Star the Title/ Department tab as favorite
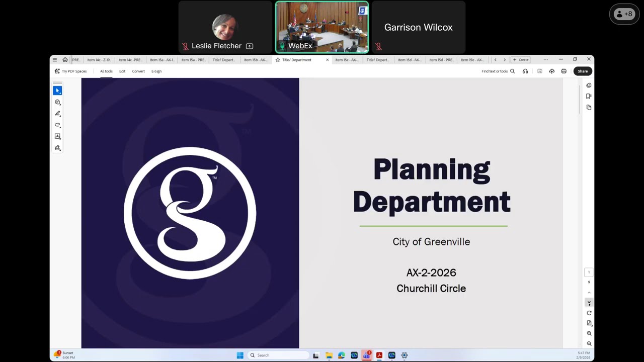The image size is (644, 362). tap(277, 60)
